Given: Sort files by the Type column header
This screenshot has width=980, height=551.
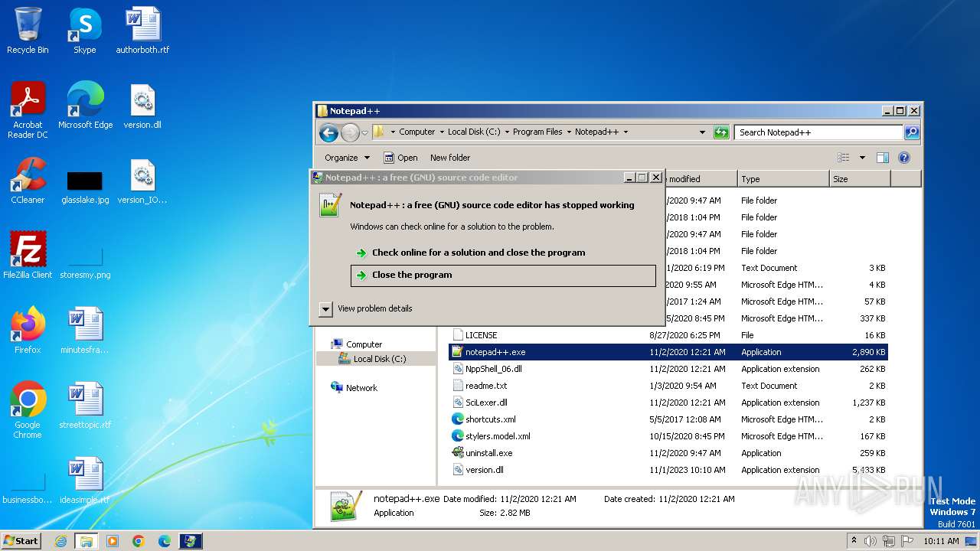Looking at the screenshot, I should pos(782,179).
